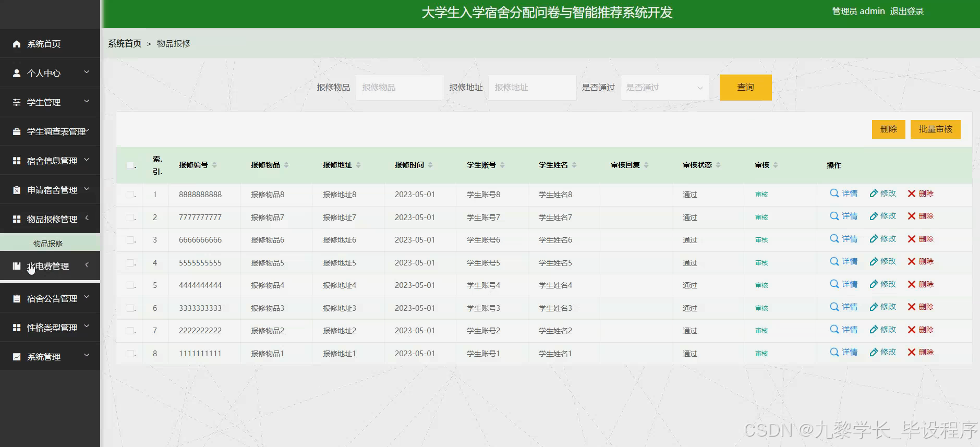Sort table by 学生姓名 column arrows

[x=574, y=165]
